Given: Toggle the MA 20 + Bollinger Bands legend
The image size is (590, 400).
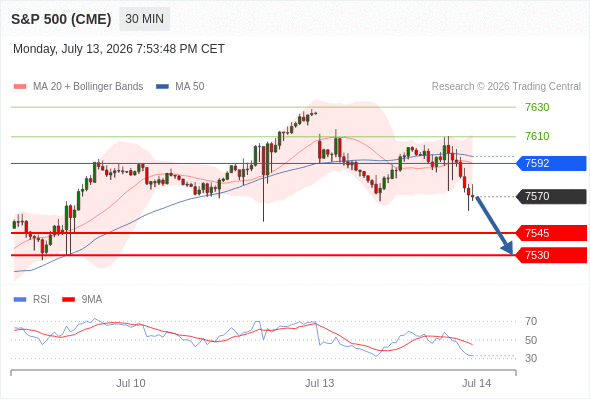Looking at the screenshot, I should [x=78, y=87].
